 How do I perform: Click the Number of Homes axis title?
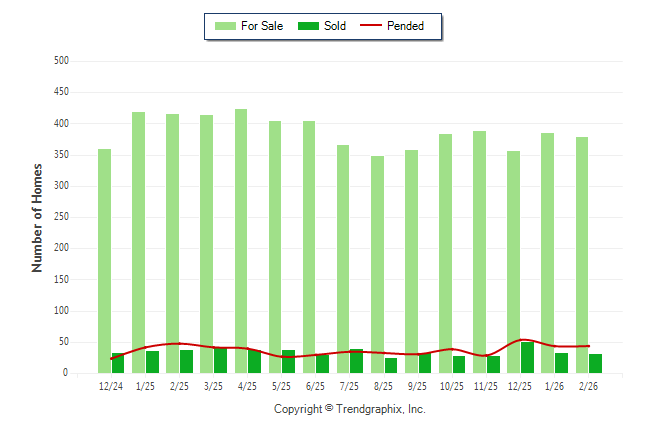pos(37,217)
